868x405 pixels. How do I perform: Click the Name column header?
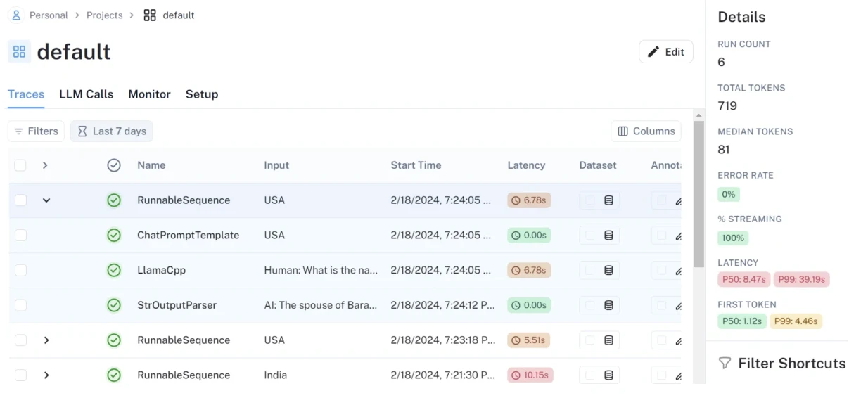coord(151,165)
